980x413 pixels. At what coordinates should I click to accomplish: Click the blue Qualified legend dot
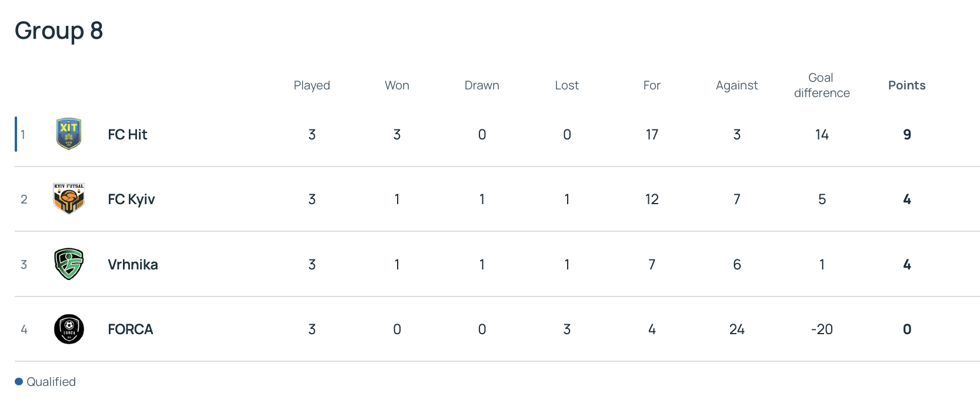pyautogui.click(x=19, y=382)
